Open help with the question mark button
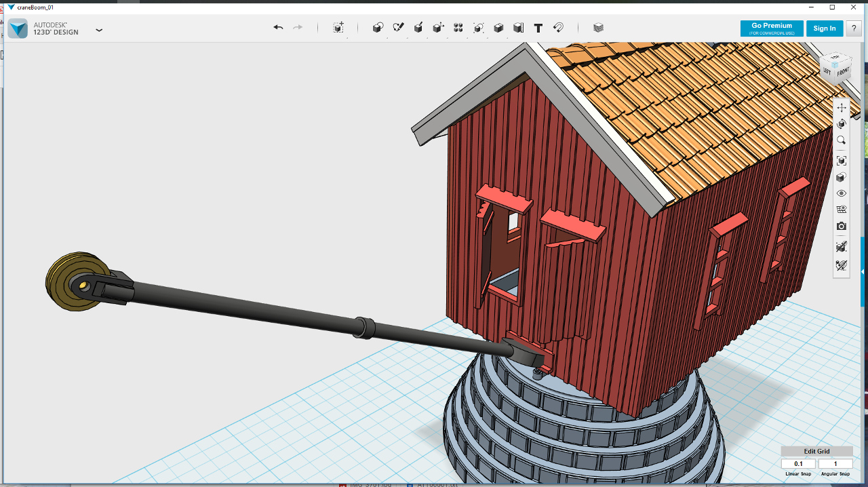This screenshot has width=868, height=487. [x=853, y=28]
